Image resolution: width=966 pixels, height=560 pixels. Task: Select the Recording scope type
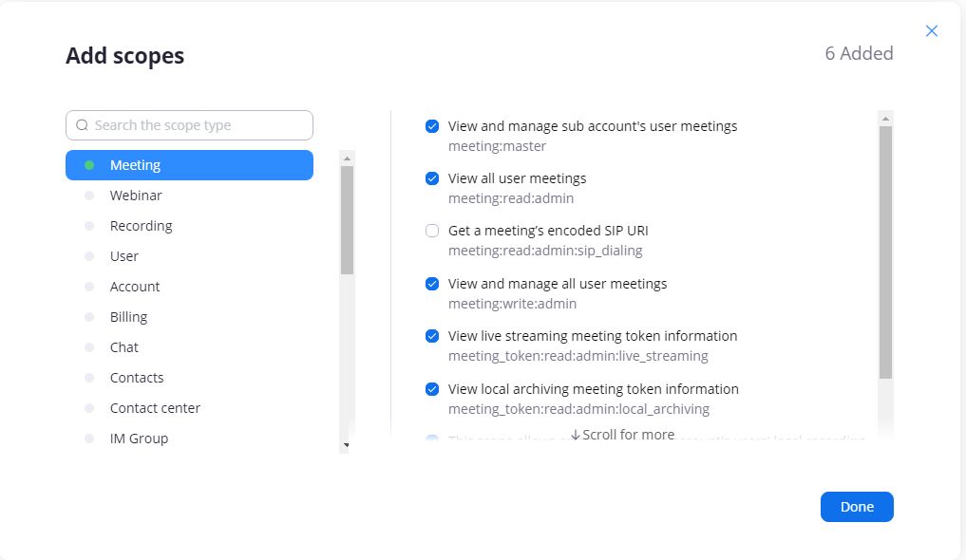[x=141, y=226]
